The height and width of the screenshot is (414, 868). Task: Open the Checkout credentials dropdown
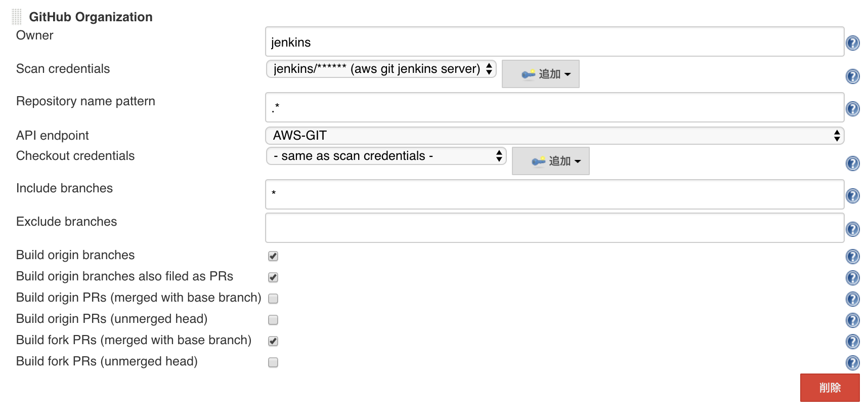pyautogui.click(x=385, y=156)
